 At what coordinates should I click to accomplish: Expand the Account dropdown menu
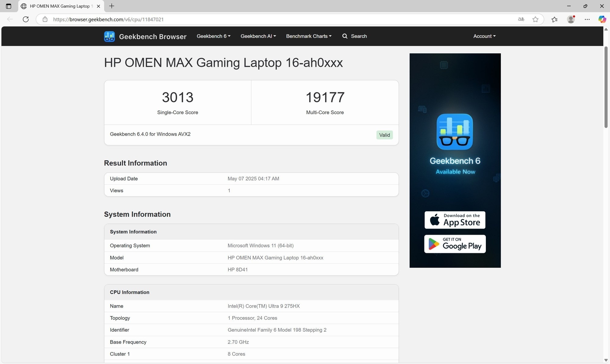484,36
